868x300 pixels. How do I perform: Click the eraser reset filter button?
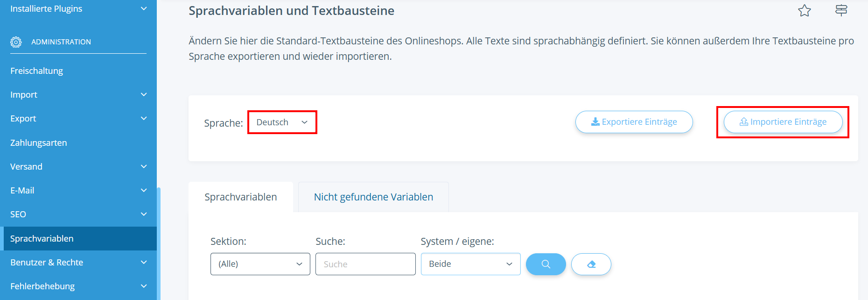click(591, 264)
